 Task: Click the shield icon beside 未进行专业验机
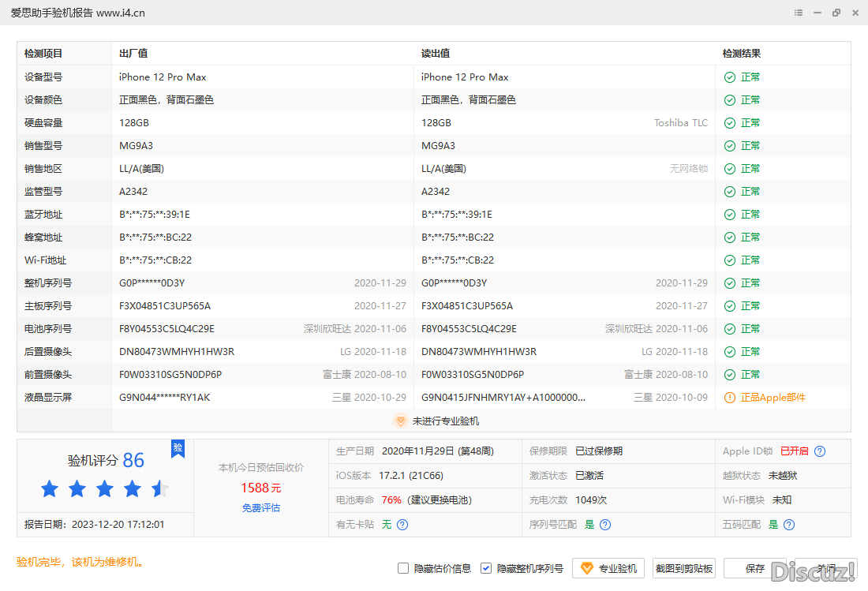pyautogui.click(x=400, y=421)
